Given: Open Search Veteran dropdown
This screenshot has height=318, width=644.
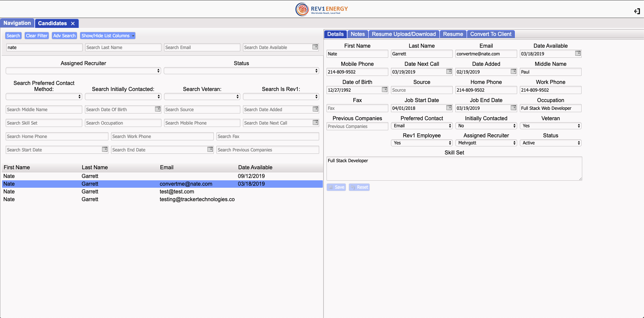Looking at the screenshot, I should [202, 97].
